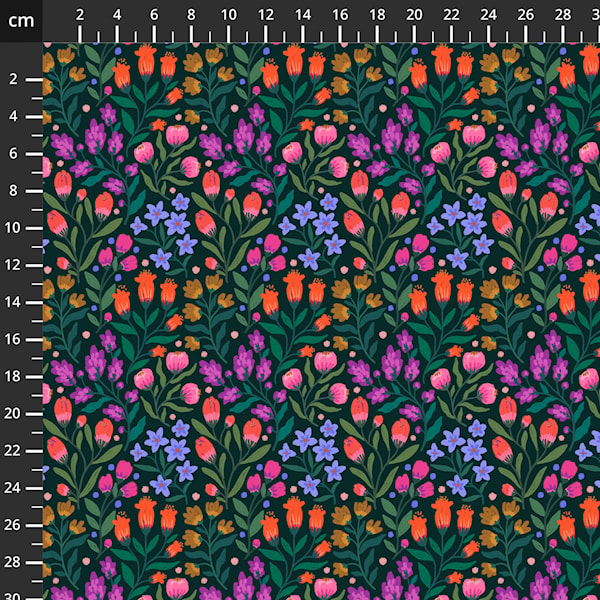Pick the 10 label on the vertical ruler
This screenshot has height=600, width=600.
(x=12, y=228)
